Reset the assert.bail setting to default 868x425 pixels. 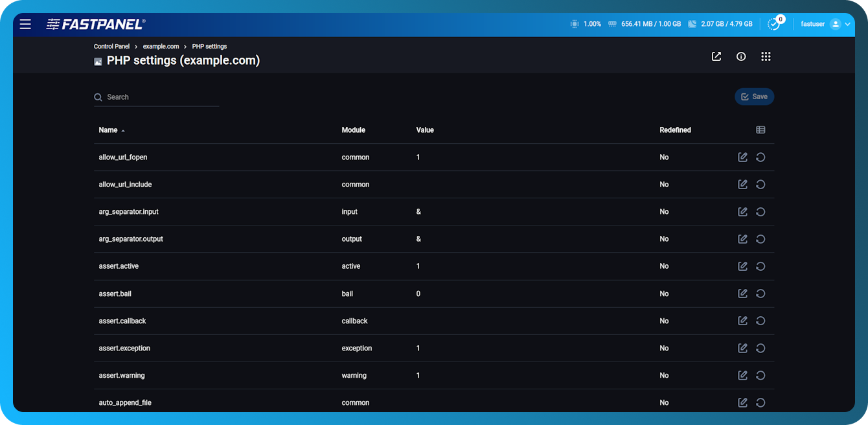point(760,293)
